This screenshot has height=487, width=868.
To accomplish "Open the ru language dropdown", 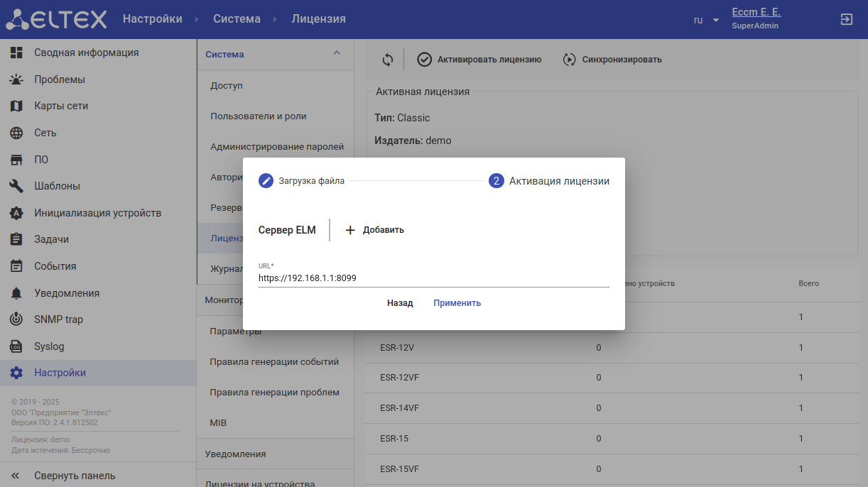I will (x=706, y=20).
